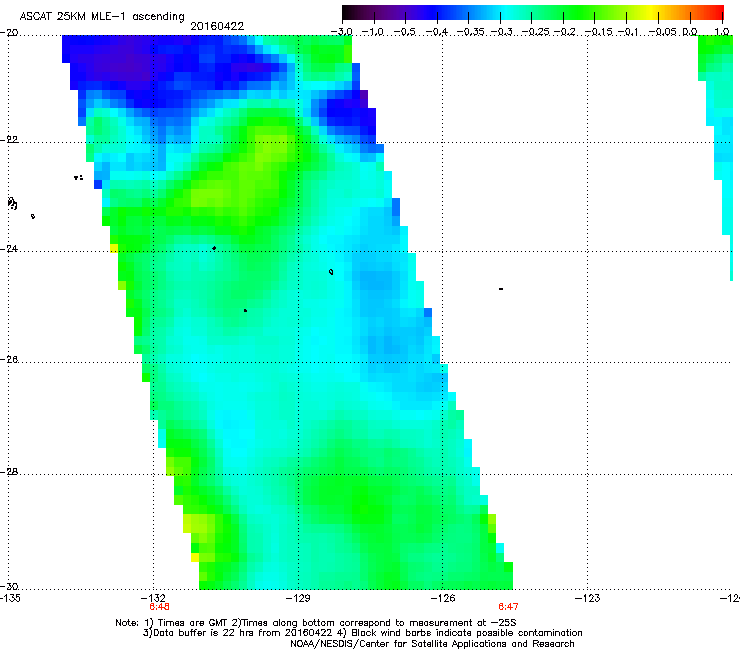Click the -135 longitude axis label

10,599
